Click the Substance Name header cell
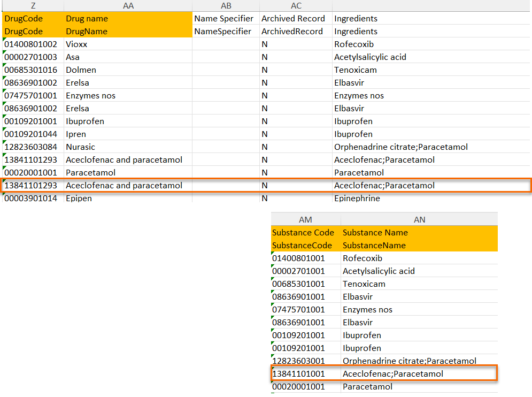Screen dimensions: 532x397 point(375,233)
